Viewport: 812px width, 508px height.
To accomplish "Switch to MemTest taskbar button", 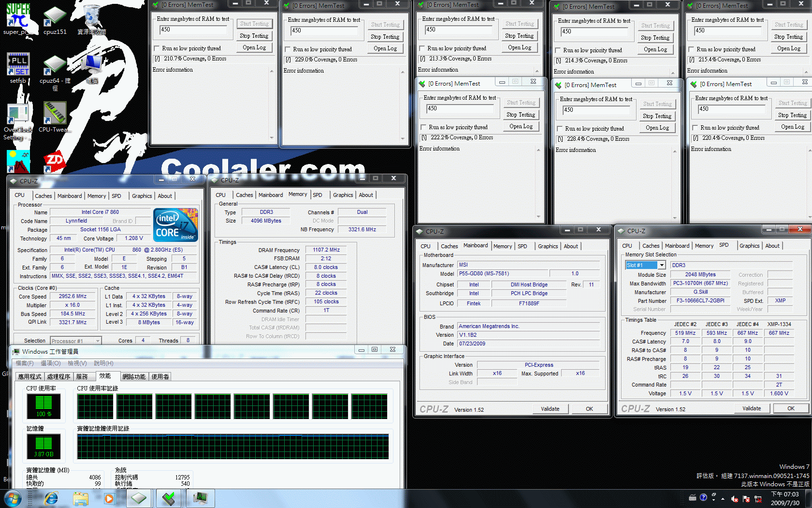I will click(169, 498).
